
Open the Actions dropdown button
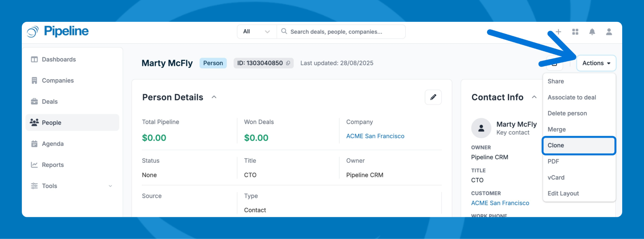coord(596,63)
